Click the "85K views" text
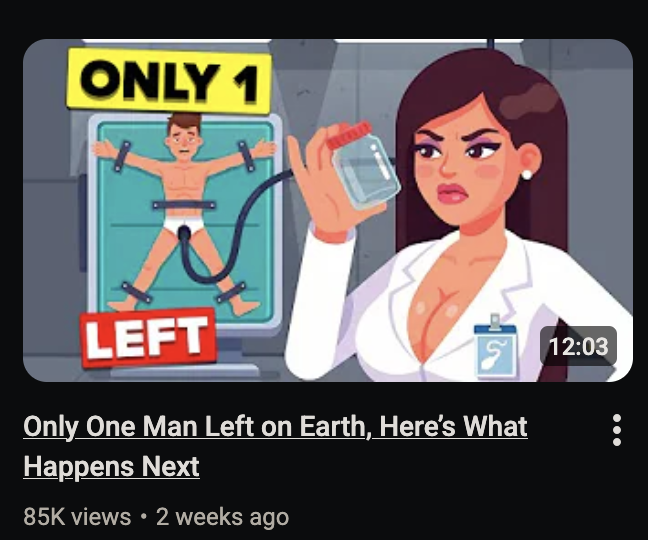 tap(77, 517)
